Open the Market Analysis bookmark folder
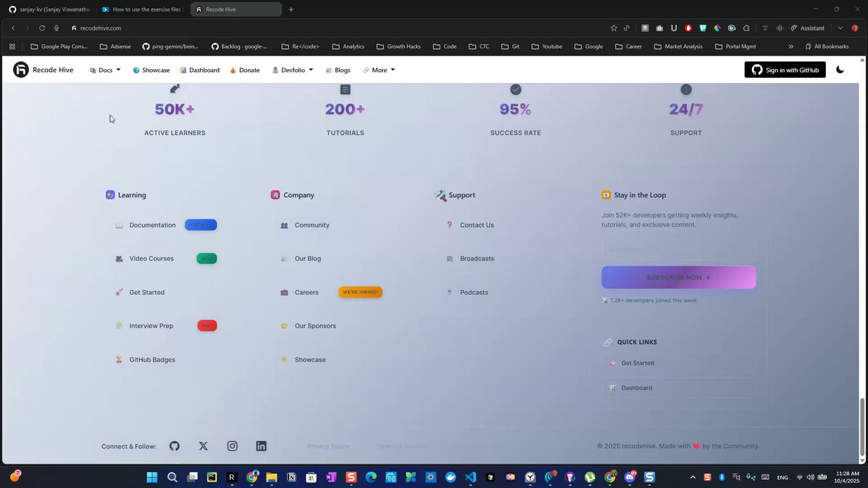Viewport: 868px width, 488px height. [678, 47]
